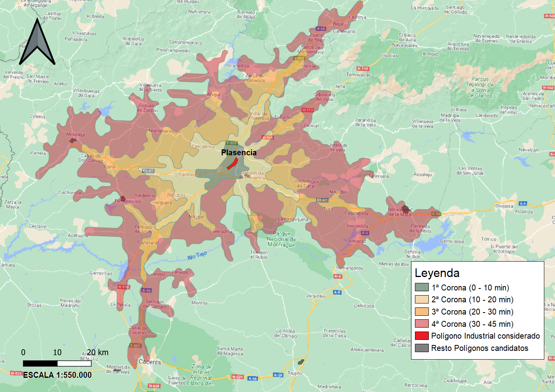Click the N-V road shield
The image size is (555, 392).
[338, 276]
